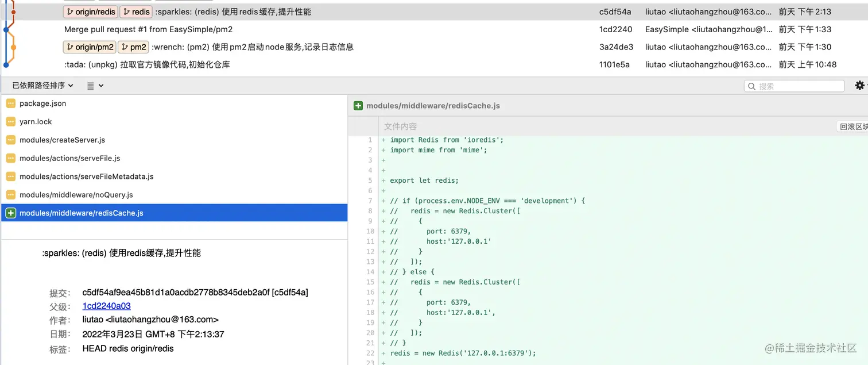868x365 pixels.
Task: Click diff line 22 new Redis('127.0.0.1:6379')
Action: point(463,353)
